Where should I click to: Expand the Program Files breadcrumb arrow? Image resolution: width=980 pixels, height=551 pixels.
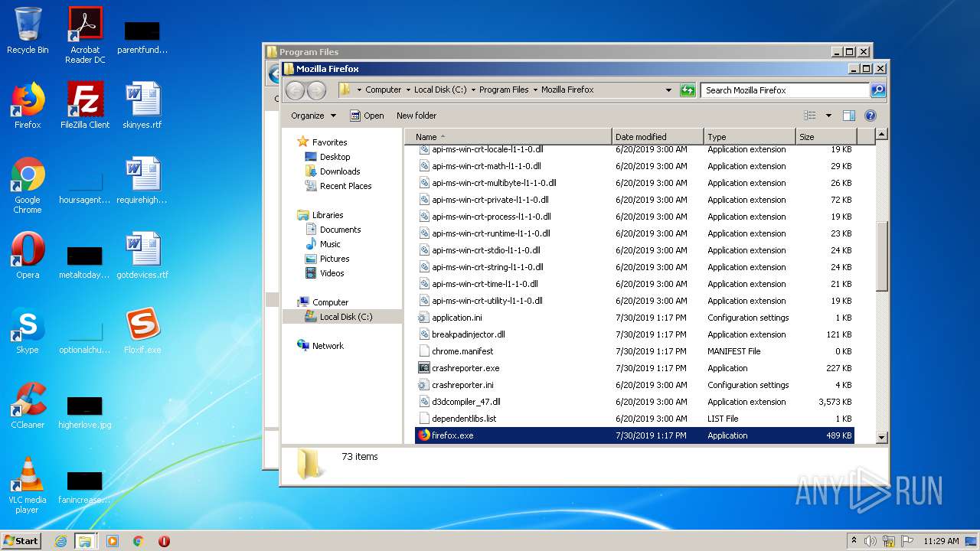535,90
